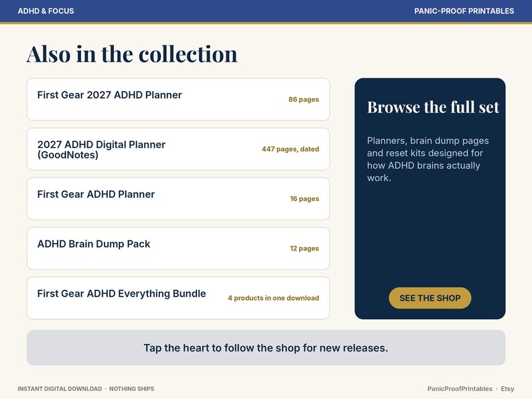Screen dimensions: 532x399
Task: Open First Gear ADHD Everything Bundle listing
Action: click(178, 298)
